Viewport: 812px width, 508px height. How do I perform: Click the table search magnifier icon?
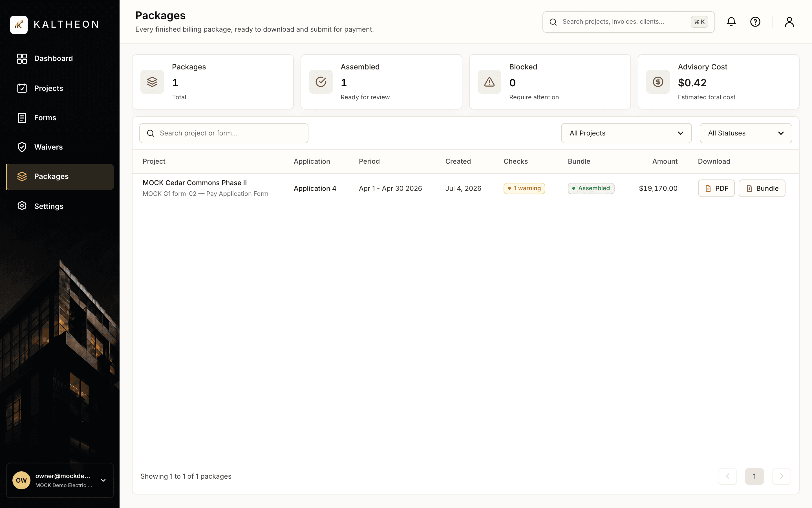pos(151,133)
